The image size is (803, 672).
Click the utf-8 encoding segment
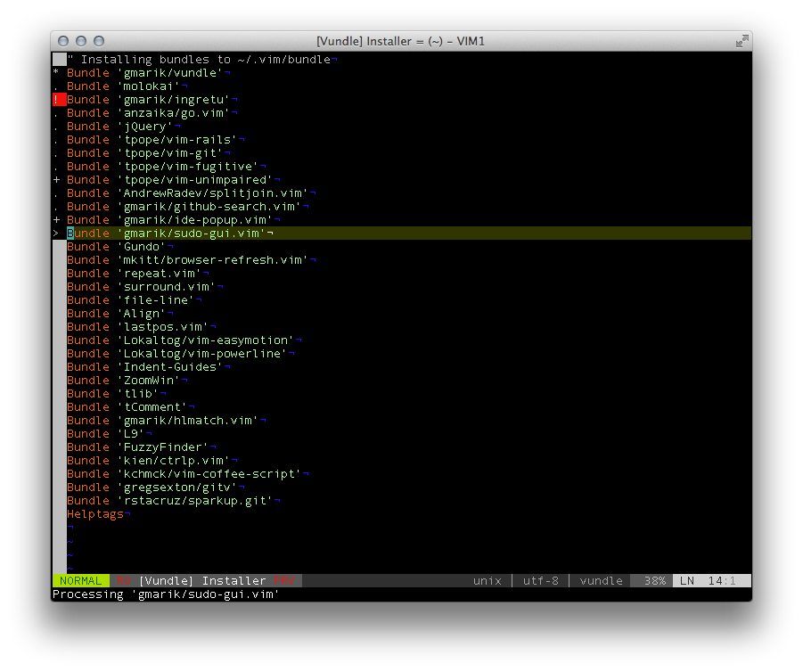pos(541,581)
